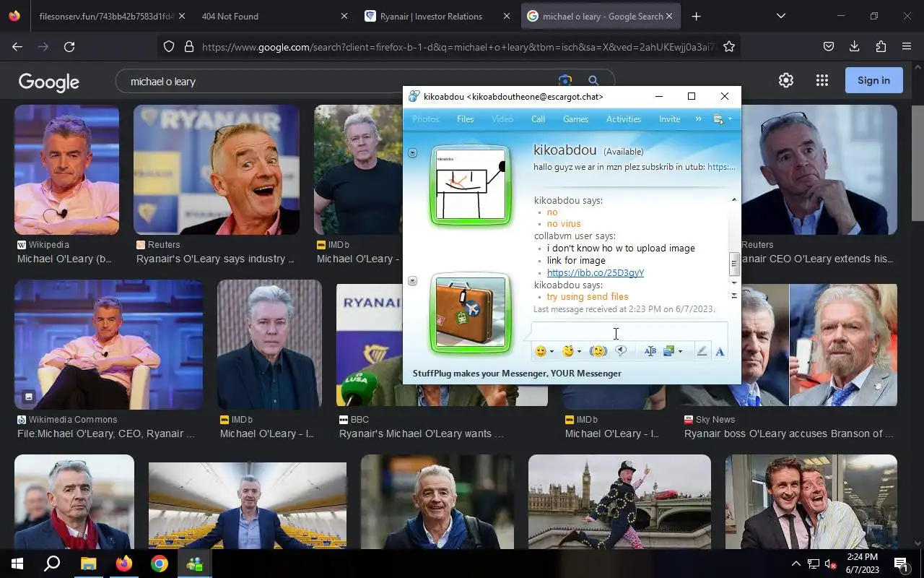Open Activities in the Messenger toolbar
Image resolution: width=924 pixels, height=578 pixels.
(x=624, y=119)
